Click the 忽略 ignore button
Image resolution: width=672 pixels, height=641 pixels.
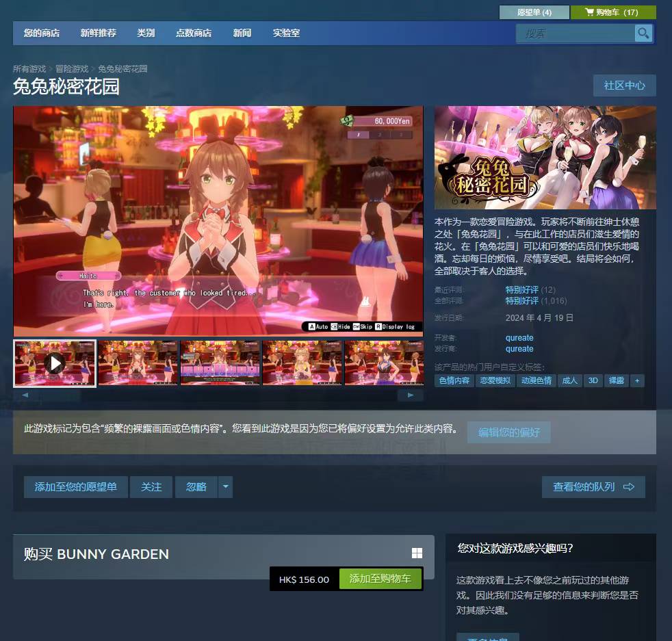[x=196, y=487]
